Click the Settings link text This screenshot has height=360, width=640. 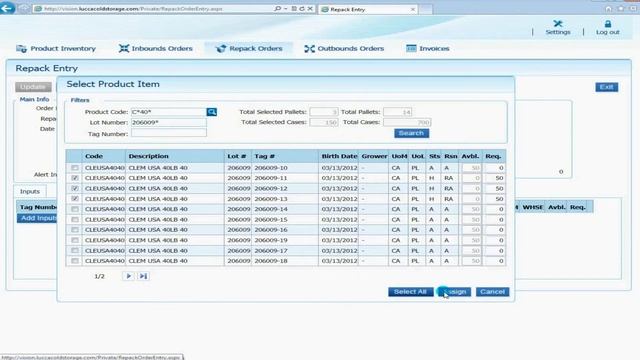pos(558,32)
